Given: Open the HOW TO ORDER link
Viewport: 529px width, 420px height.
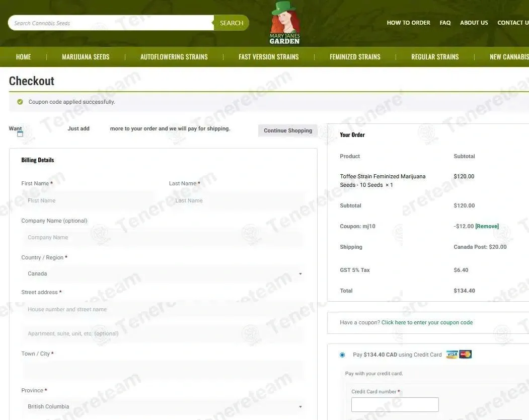Looking at the screenshot, I should (x=408, y=23).
